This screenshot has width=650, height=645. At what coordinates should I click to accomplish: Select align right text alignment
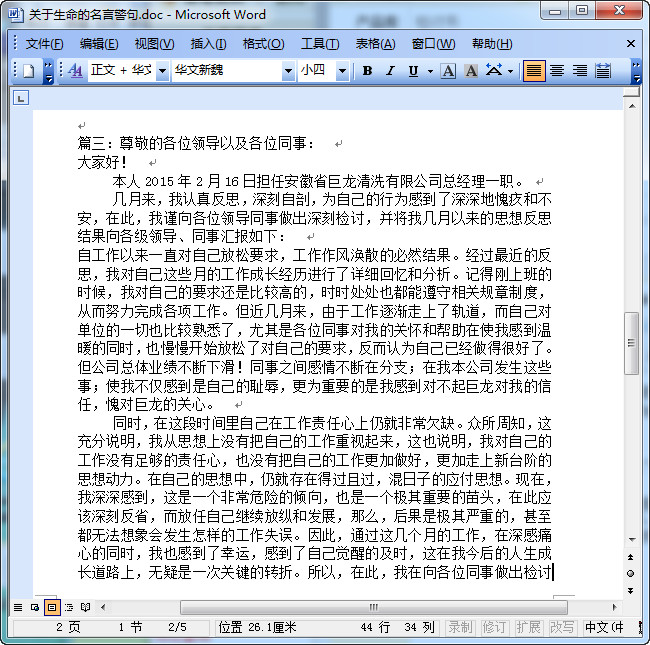click(x=580, y=71)
